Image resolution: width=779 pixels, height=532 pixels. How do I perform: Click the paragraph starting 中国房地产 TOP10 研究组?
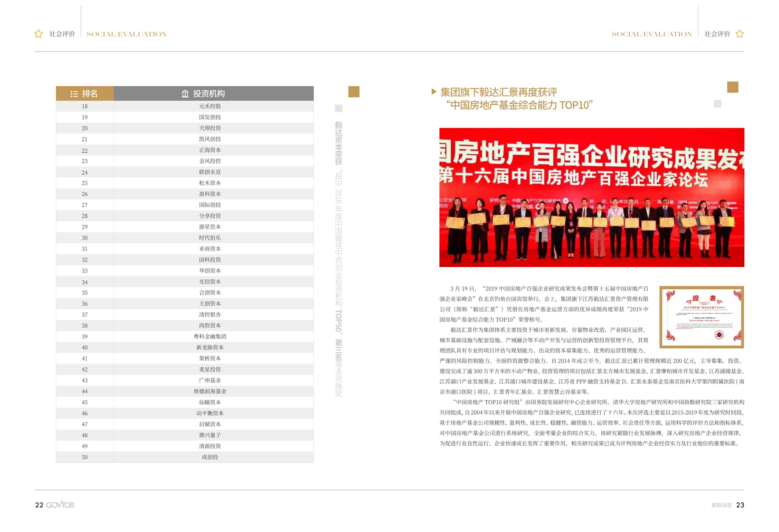coord(592,423)
